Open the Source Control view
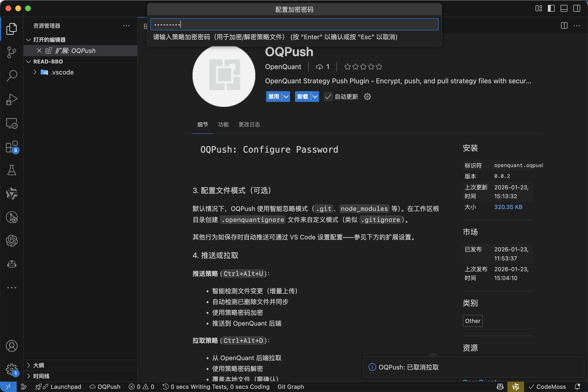This screenshot has width=588, height=392. pos(12,52)
